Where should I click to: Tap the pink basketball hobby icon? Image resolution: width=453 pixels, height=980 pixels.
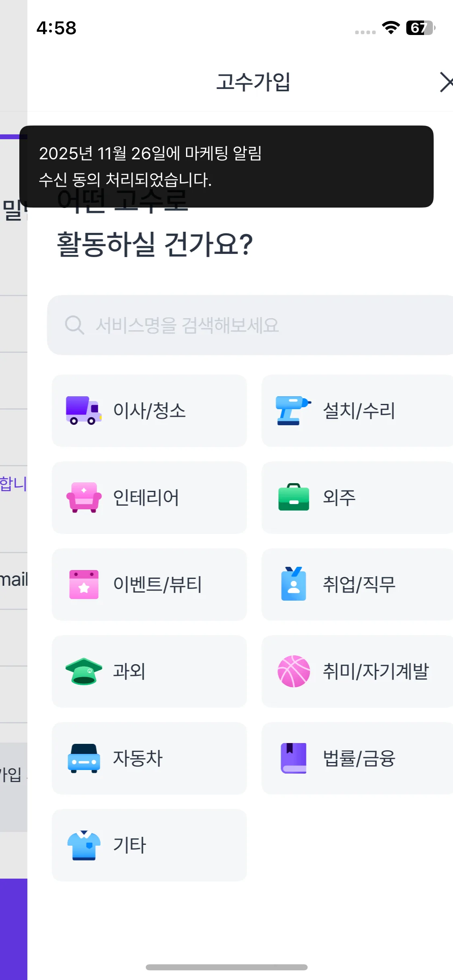294,671
